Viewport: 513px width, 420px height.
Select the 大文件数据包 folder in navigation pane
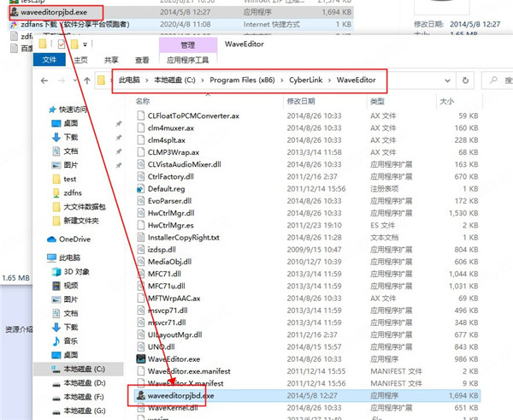[85, 207]
